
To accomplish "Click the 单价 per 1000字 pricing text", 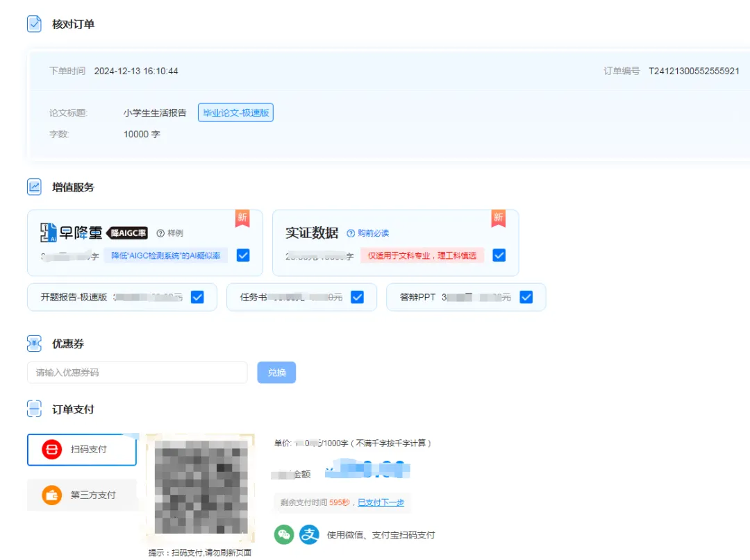I will coord(353,443).
